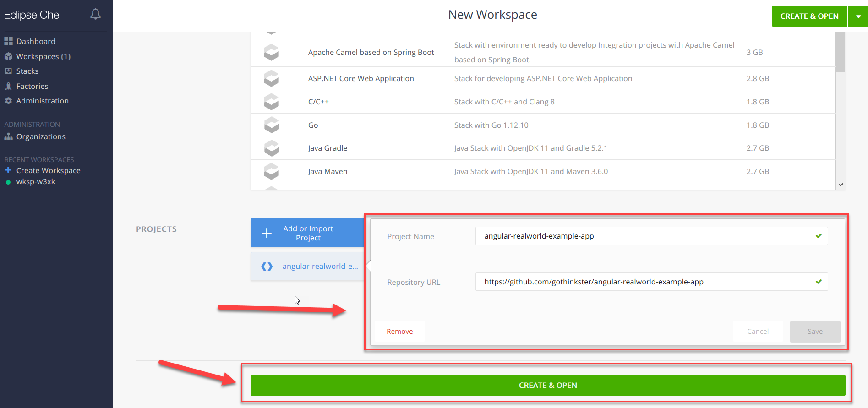Click the C/C++ stack icon
This screenshot has width=868, height=408.
271,102
